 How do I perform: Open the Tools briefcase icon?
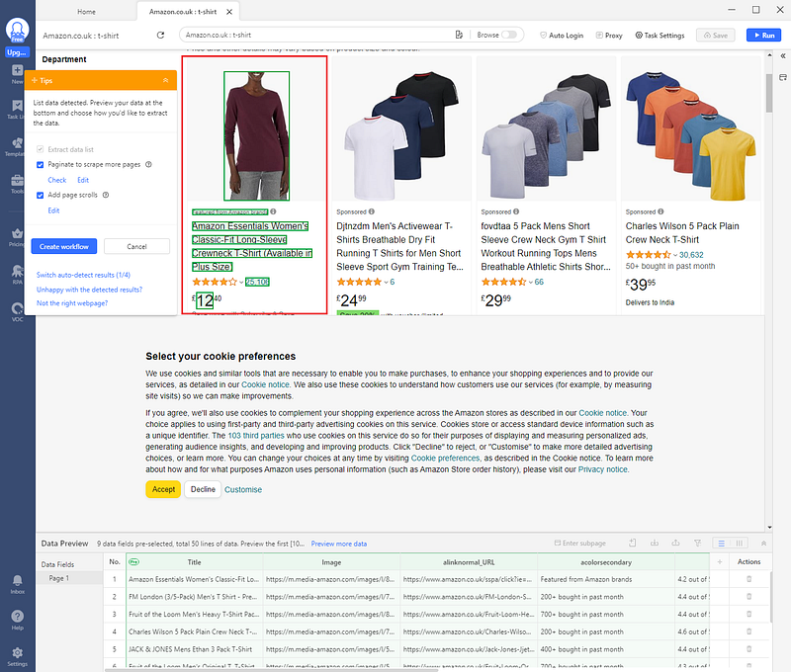click(17, 180)
